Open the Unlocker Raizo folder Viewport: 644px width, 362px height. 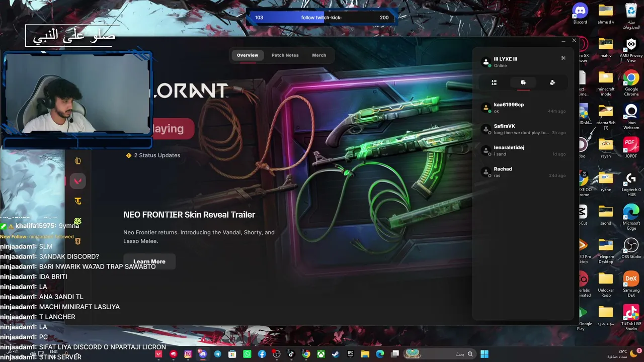(606, 285)
